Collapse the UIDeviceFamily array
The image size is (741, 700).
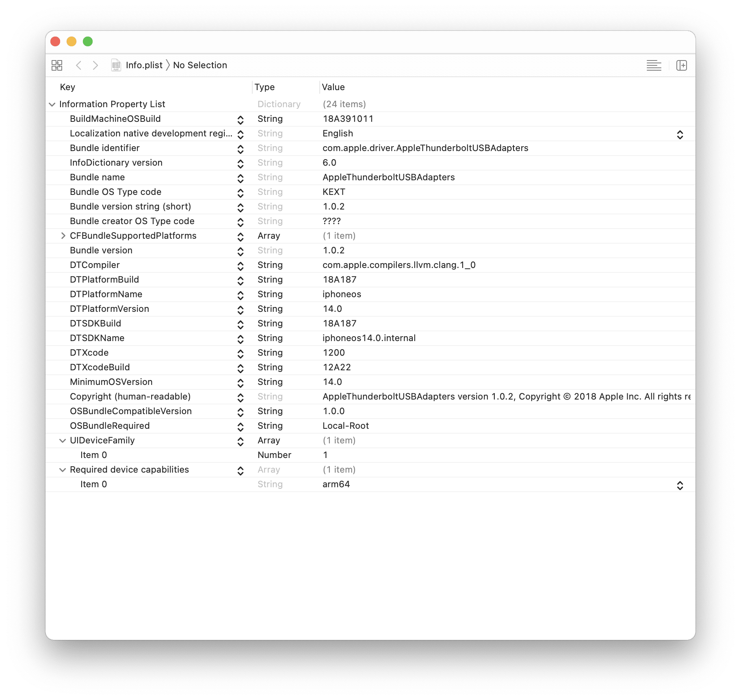click(63, 441)
